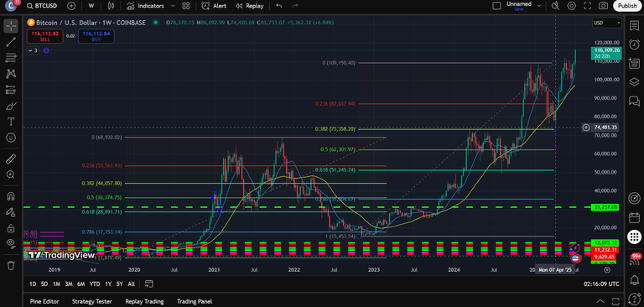The height and width of the screenshot is (307, 644).
Task: Select the 1D date range
Action: (x=33, y=284)
